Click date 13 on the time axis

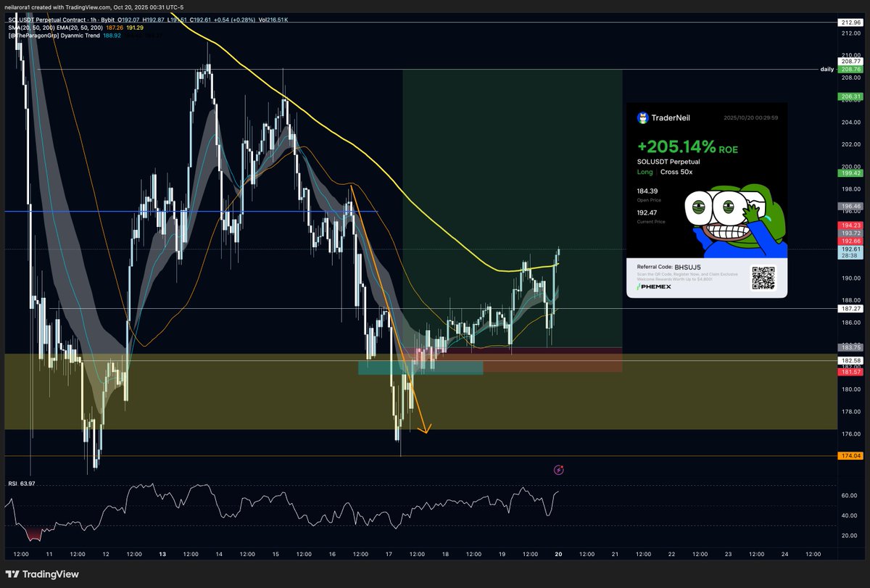click(x=162, y=554)
